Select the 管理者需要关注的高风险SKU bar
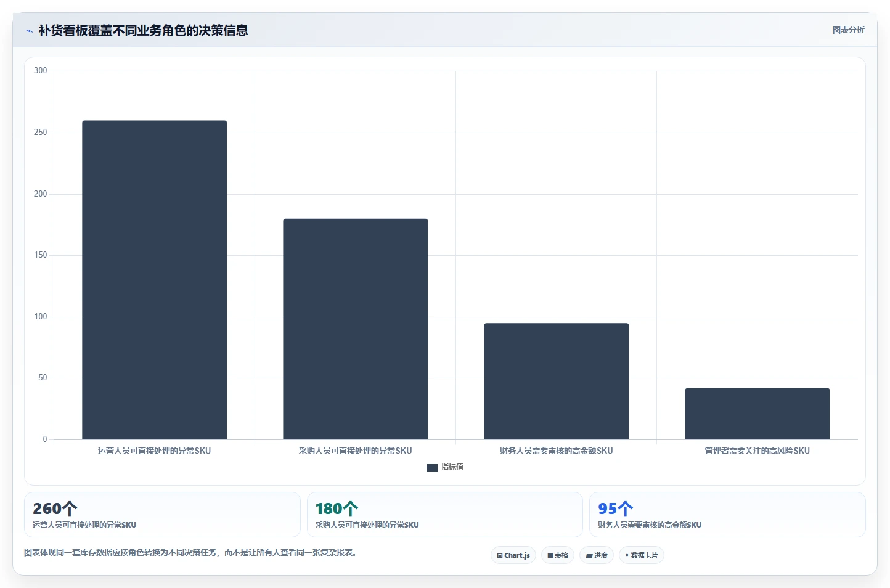The height and width of the screenshot is (588, 890). click(757, 414)
